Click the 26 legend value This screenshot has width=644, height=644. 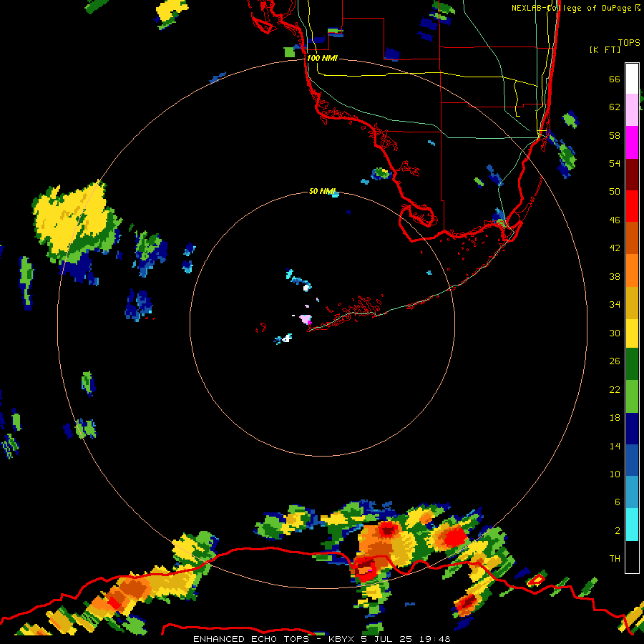point(615,361)
